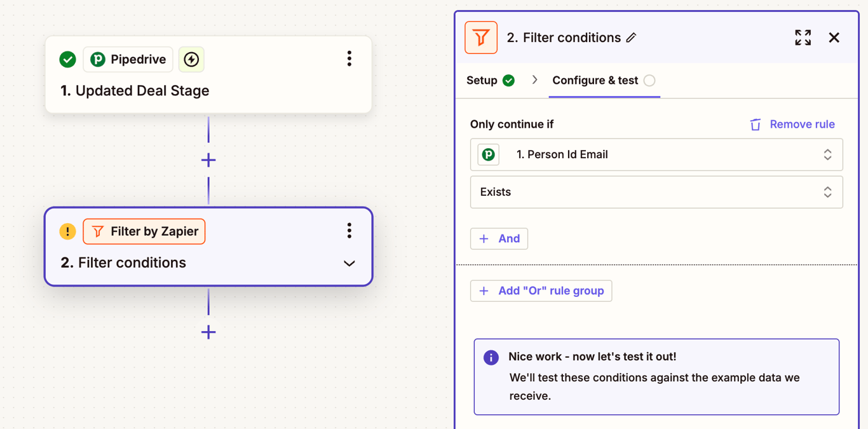The width and height of the screenshot is (868, 429).
Task: Click the lightning bolt instant trigger icon
Action: [x=191, y=60]
